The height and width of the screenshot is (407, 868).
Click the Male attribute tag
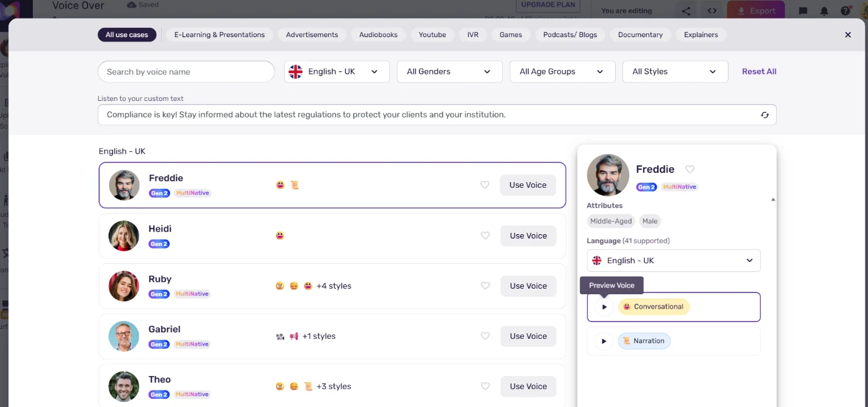(650, 221)
